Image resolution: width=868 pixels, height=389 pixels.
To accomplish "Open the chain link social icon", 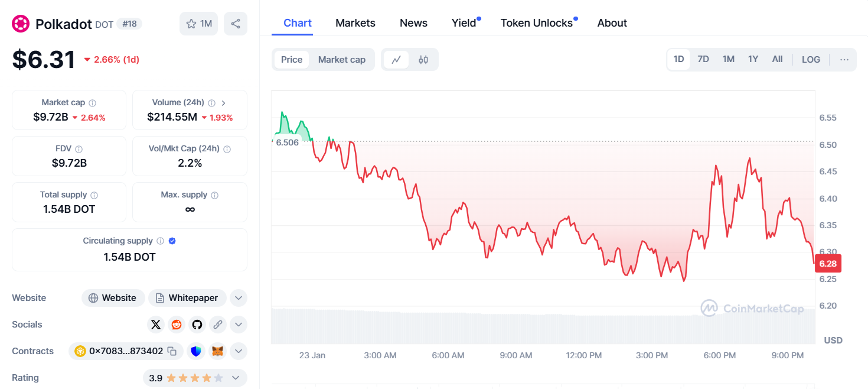I will (218, 325).
